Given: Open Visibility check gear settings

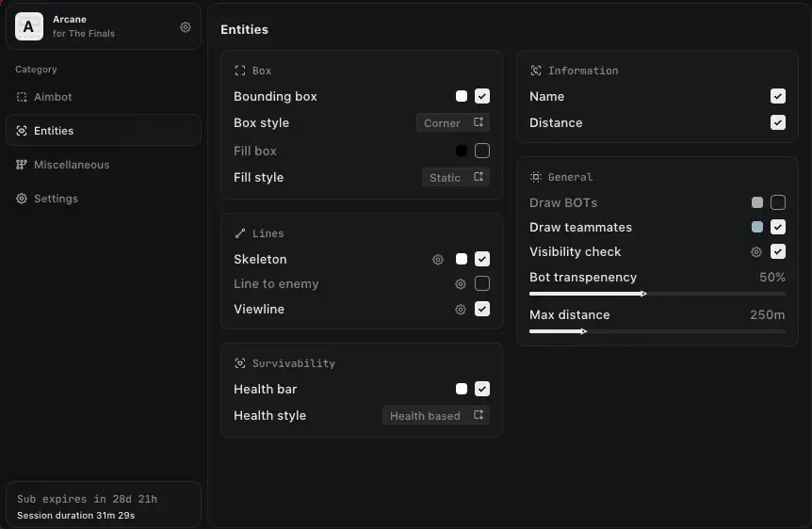Looking at the screenshot, I should (756, 252).
